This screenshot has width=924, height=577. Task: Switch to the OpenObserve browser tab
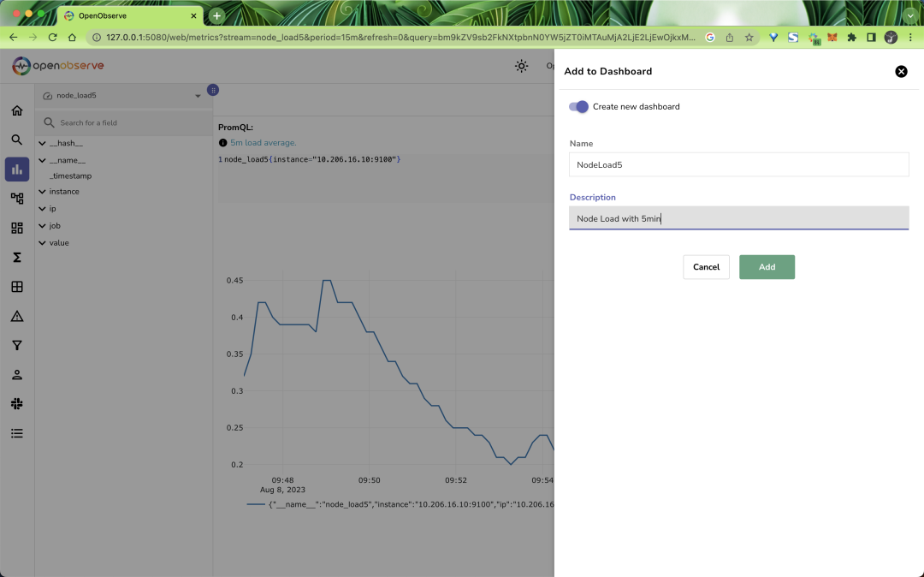(128, 15)
